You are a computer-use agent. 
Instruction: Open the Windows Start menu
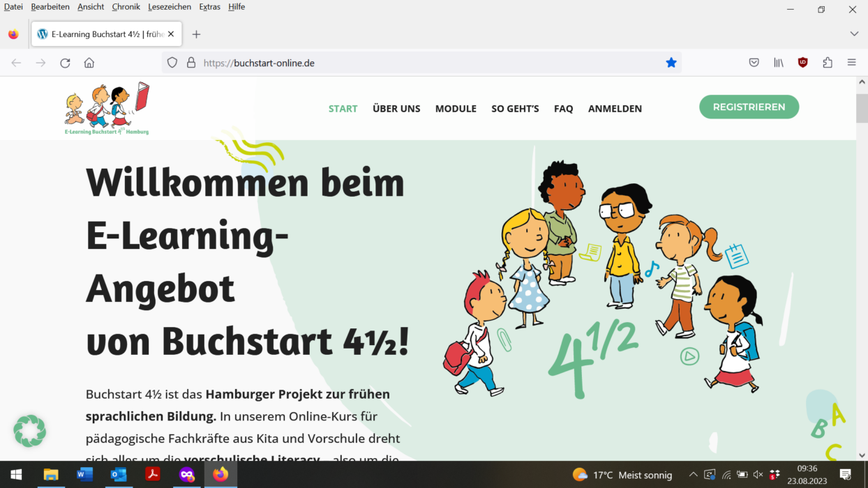click(16, 475)
